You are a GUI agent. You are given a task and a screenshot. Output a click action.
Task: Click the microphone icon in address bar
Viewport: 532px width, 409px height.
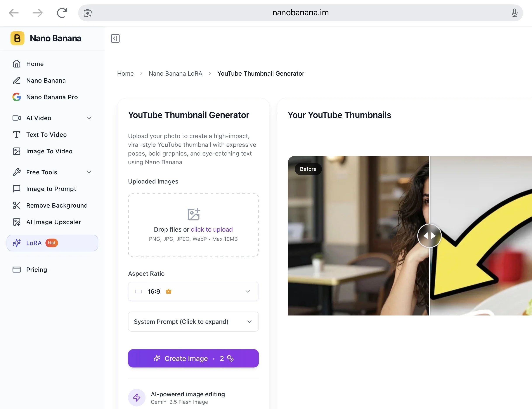[514, 13]
